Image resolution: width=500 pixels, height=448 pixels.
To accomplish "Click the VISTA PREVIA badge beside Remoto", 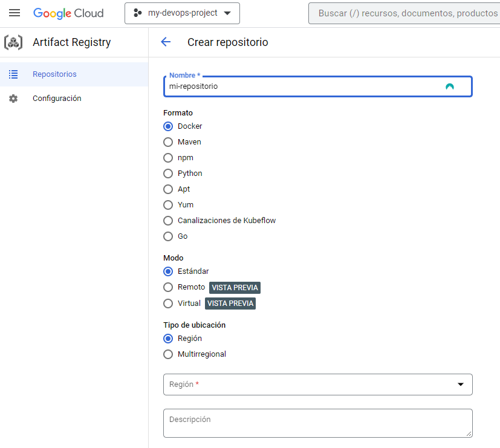I will click(235, 288).
